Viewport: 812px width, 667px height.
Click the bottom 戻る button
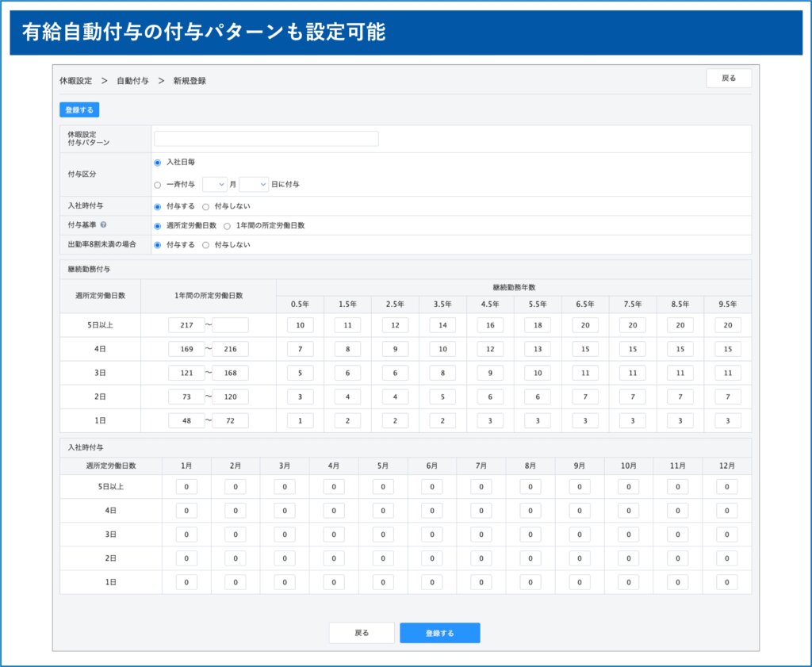(x=362, y=633)
